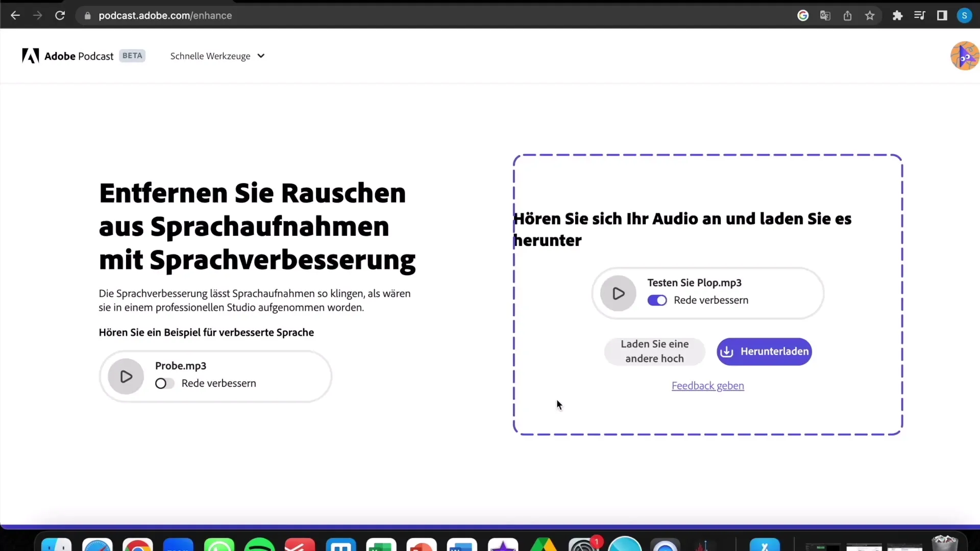The image size is (980, 551).
Task: Click the bookmark star icon in address bar
Action: (x=870, y=15)
